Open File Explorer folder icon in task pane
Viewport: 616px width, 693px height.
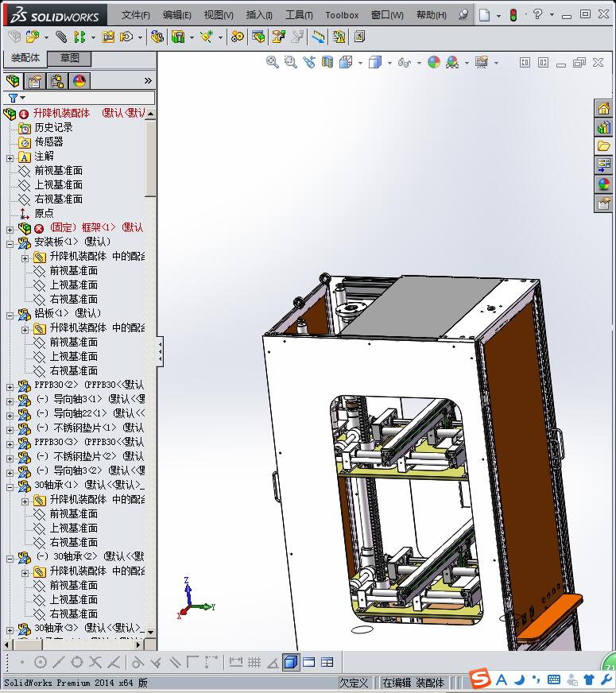(603, 146)
